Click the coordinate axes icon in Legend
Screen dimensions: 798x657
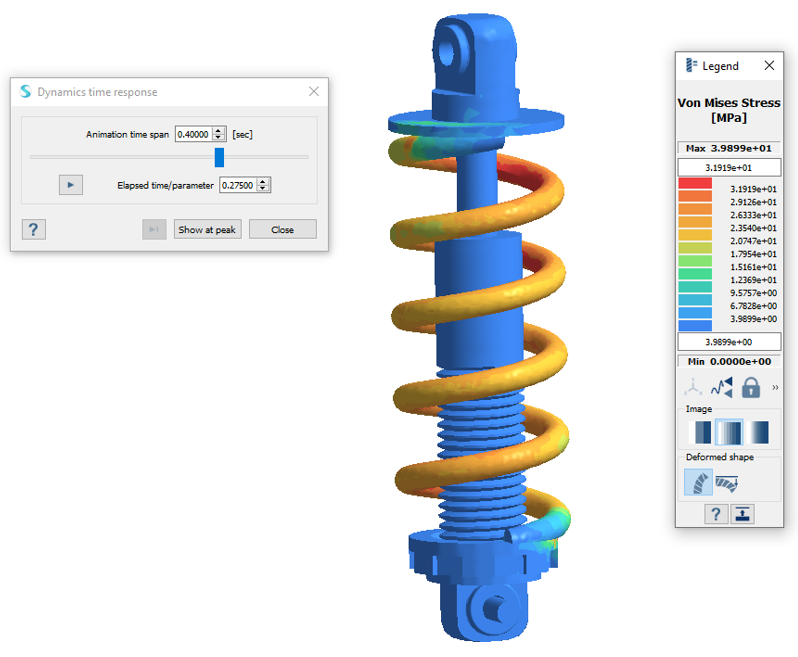coord(693,388)
